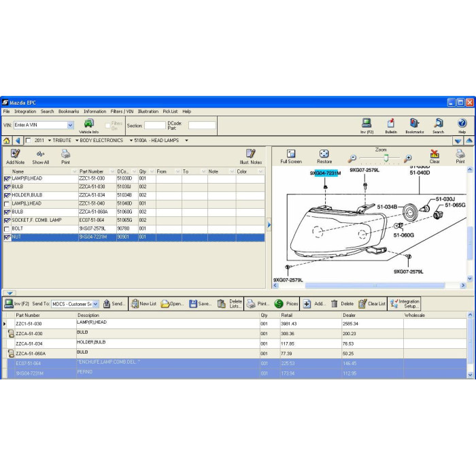The height and width of the screenshot is (476, 476).
Task: Click the zoom in magnifier icon
Action: [x=408, y=158]
